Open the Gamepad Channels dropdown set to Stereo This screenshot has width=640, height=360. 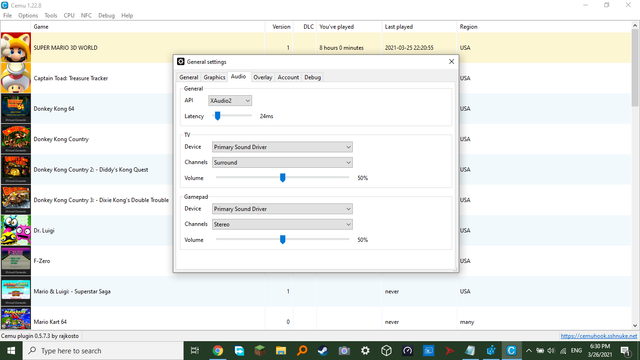point(282,224)
